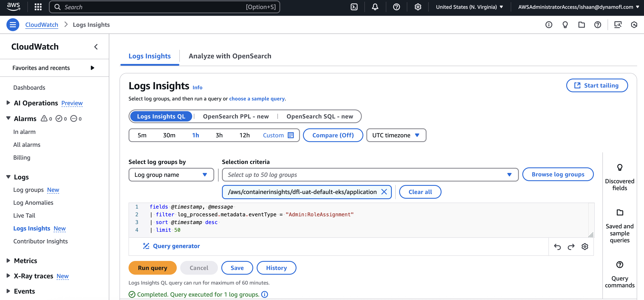Viewport: 644px width, 300px height.
Task: Toggle the Compare (Off) button
Action: click(x=333, y=135)
